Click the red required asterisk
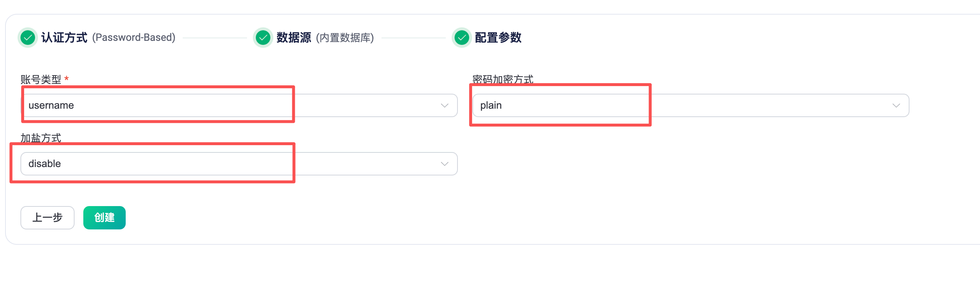Screen dimensions: 980x302 [67, 79]
